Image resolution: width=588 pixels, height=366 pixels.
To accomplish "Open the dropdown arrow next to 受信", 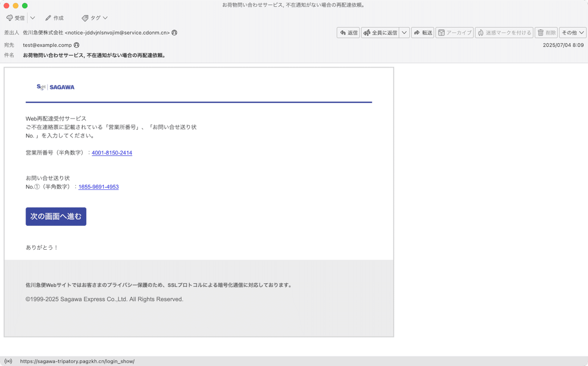I will point(32,18).
